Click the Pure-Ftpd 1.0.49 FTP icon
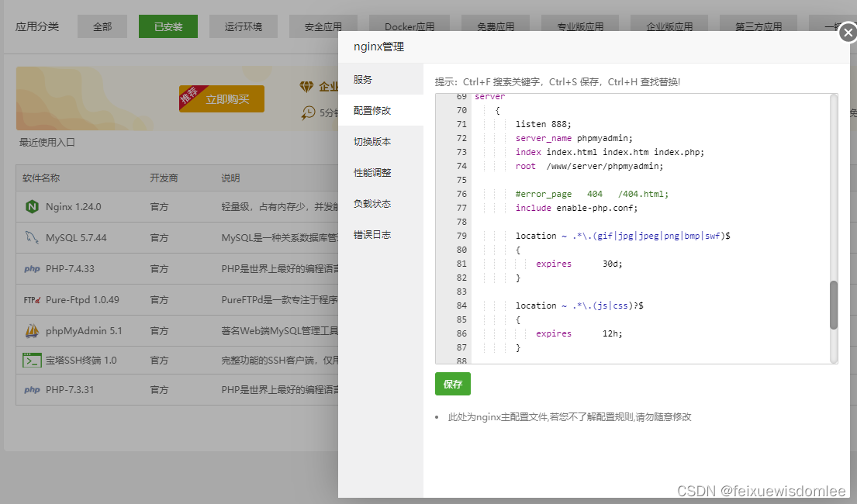 pyautogui.click(x=33, y=300)
